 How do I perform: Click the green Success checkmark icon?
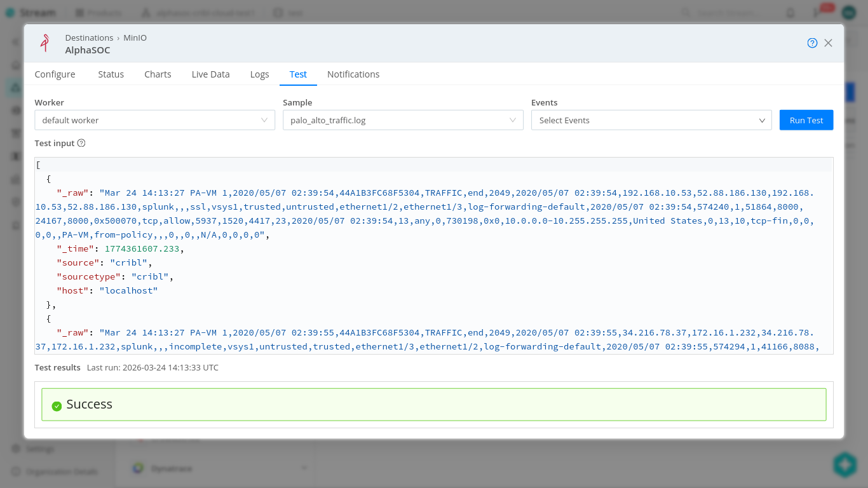pyautogui.click(x=57, y=405)
